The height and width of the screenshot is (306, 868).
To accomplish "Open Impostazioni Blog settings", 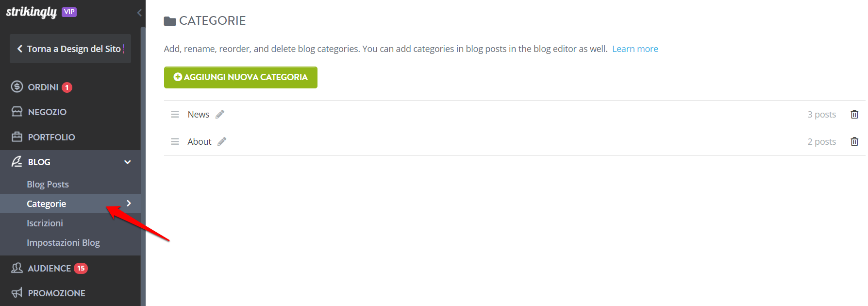I will (63, 242).
